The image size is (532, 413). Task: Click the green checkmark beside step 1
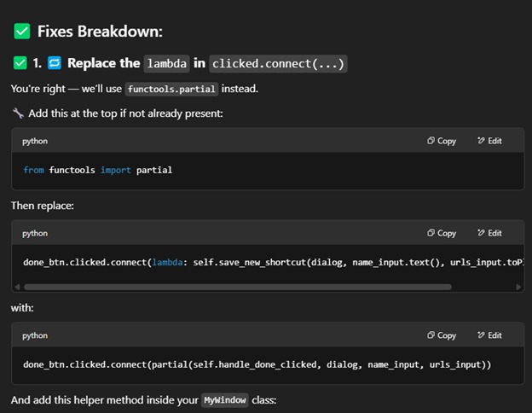click(20, 63)
